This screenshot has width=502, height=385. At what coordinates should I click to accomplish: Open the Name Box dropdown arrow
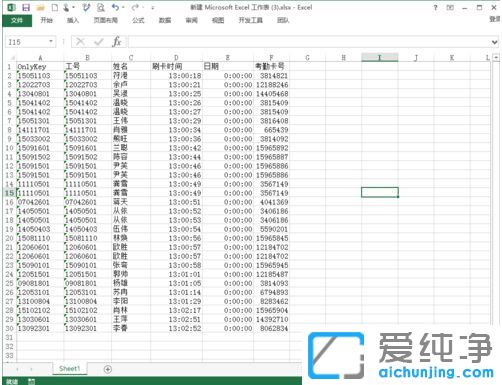[x=51, y=42]
